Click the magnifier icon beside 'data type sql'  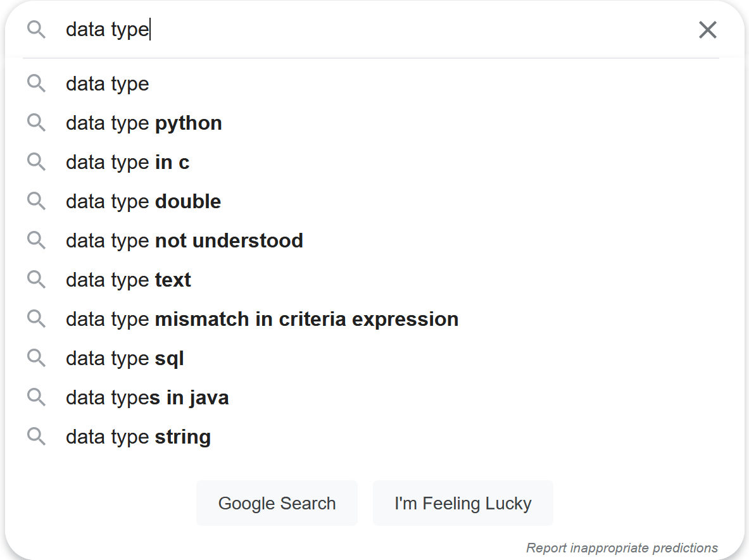(x=36, y=358)
